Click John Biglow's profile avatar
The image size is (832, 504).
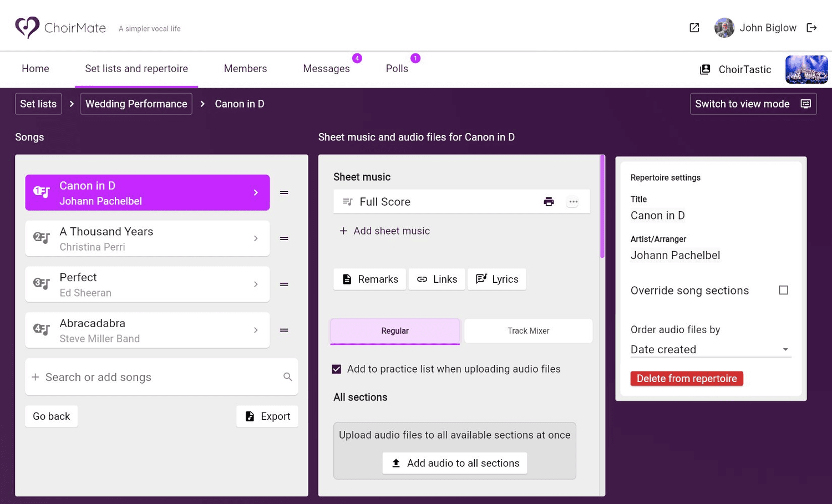tap(724, 28)
